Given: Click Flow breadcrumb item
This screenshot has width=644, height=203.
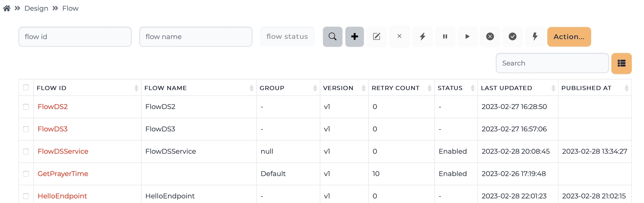Looking at the screenshot, I should (70, 8).
